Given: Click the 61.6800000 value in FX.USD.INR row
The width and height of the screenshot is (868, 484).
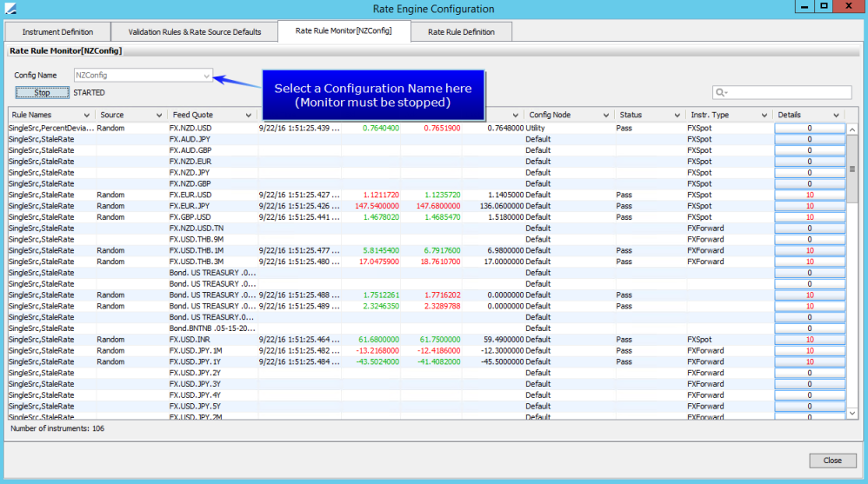Looking at the screenshot, I should tap(378, 340).
